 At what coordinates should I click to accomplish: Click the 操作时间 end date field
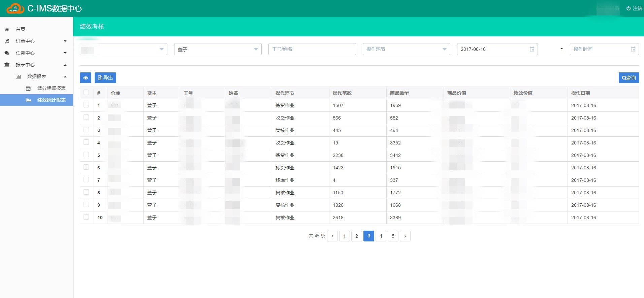[x=604, y=49]
